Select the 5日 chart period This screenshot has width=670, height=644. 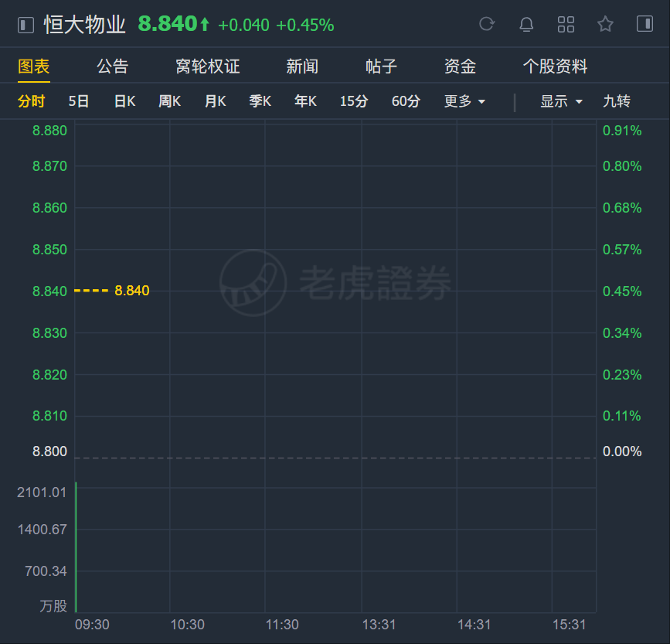79,102
